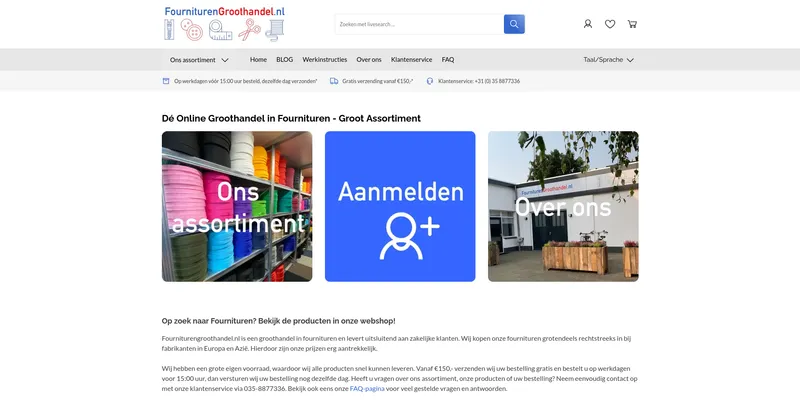Open the Klantenservice menu item
This screenshot has width=800, height=400.
[x=411, y=60]
